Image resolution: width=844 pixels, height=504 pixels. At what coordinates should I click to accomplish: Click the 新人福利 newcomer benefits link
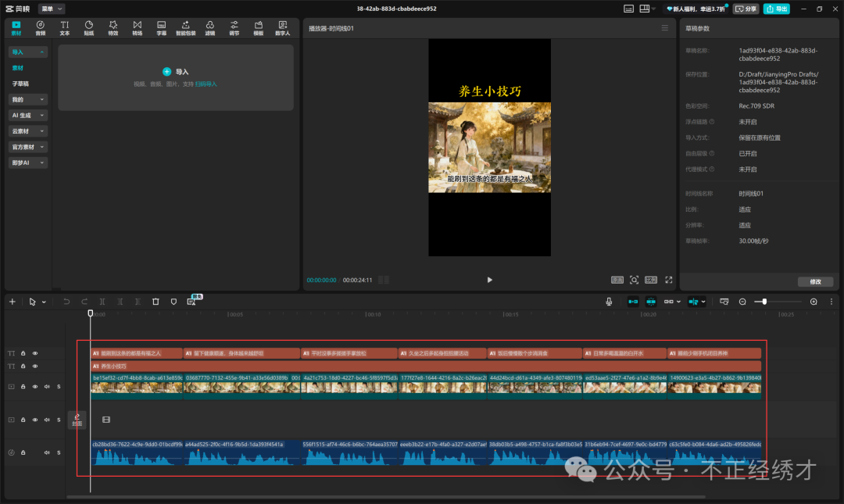pyautogui.click(x=696, y=9)
